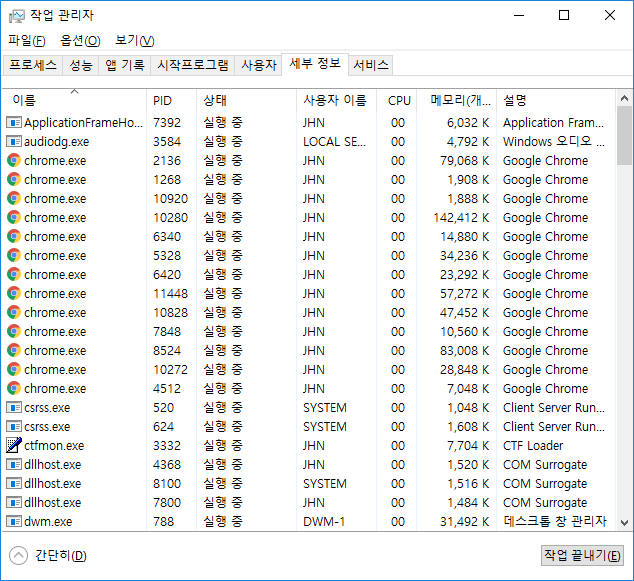Sort by the PID column header
This screenshot has height=581, width=634.
(x=171, y=100)
